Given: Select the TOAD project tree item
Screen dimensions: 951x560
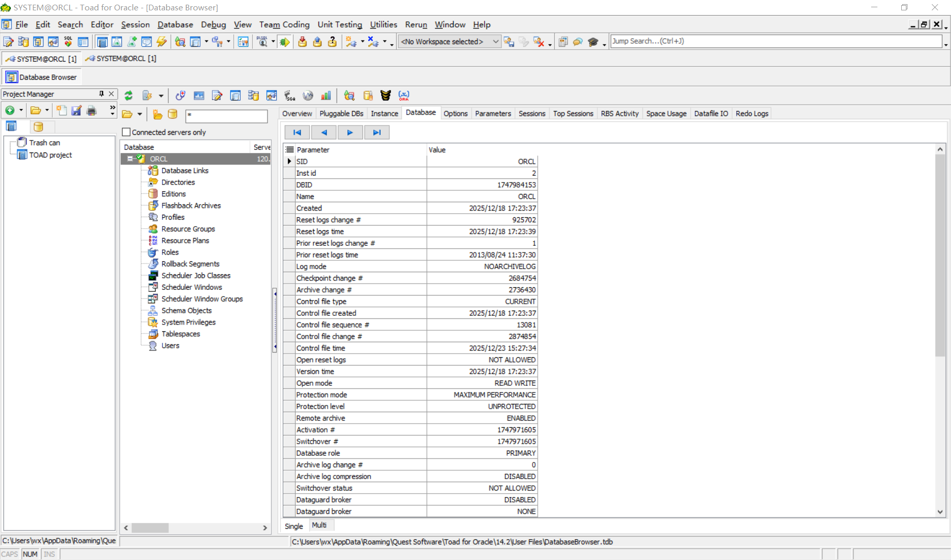Looking at the screenshot, I should (50, 155).
